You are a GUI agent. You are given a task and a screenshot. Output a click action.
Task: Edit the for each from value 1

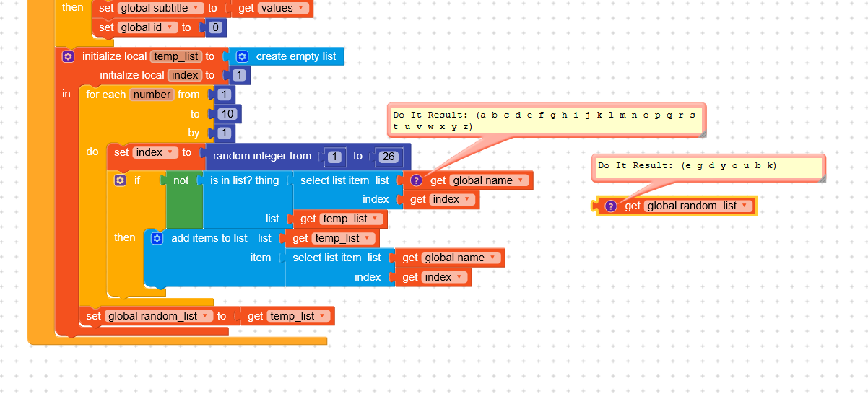(x=224, y=95)
